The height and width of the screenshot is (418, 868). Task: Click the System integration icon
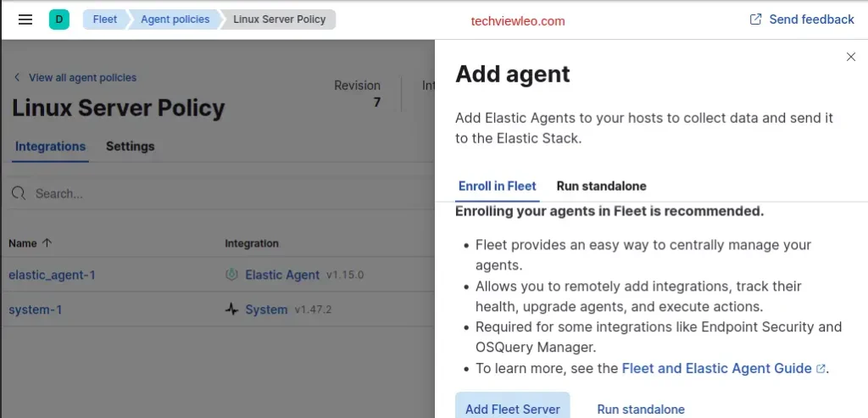[231, 309]
